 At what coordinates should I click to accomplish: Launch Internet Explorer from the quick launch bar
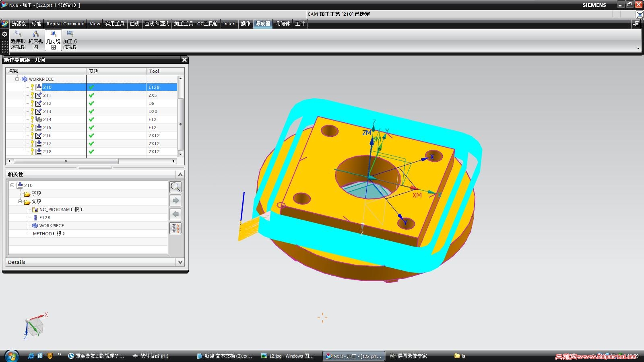pos(31,356)
